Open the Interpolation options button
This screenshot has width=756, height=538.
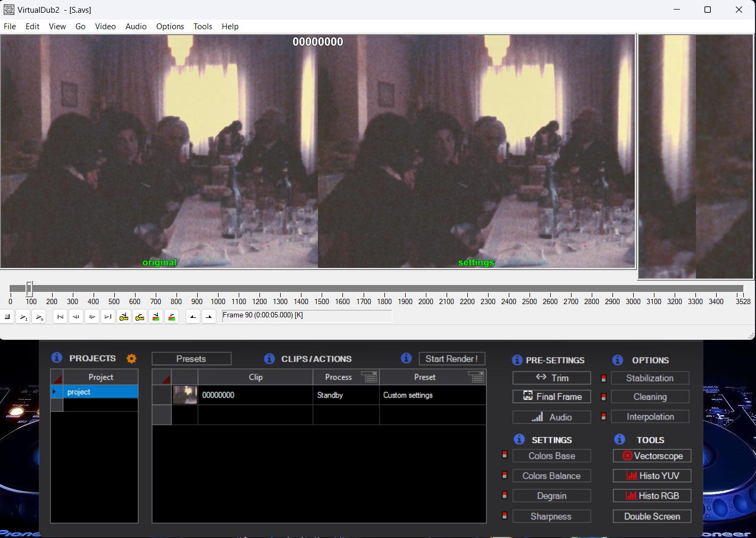[x=650, y=417]
